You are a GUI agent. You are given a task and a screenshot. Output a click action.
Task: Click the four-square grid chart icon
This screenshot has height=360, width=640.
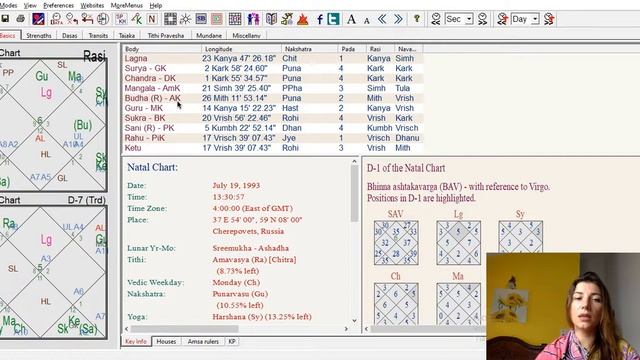(170, 19)
